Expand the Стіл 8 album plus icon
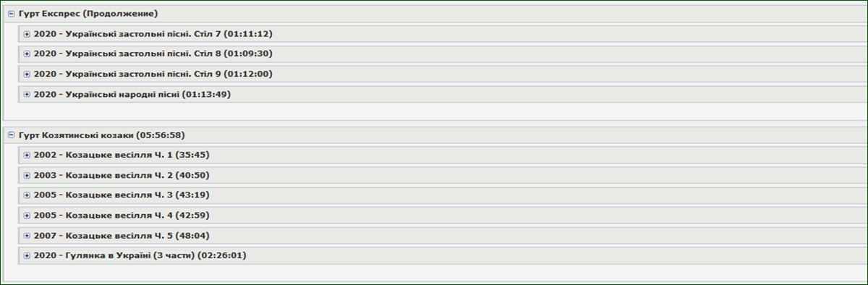 [27, 54]
